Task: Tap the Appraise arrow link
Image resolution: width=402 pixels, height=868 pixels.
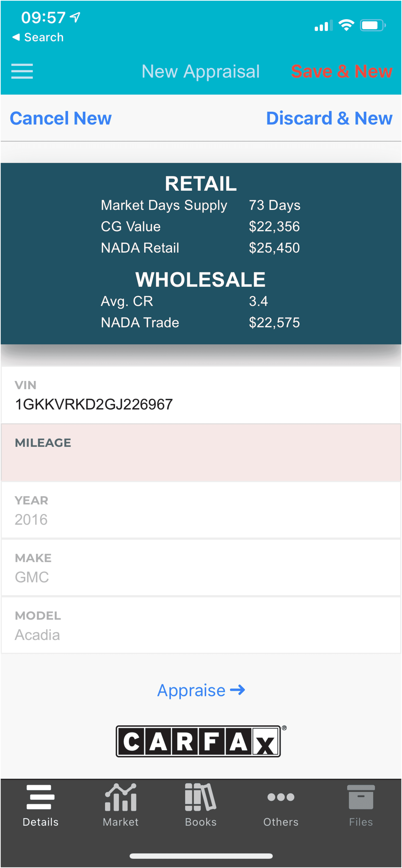Action: pyautogui.click(x=201, y=690)
